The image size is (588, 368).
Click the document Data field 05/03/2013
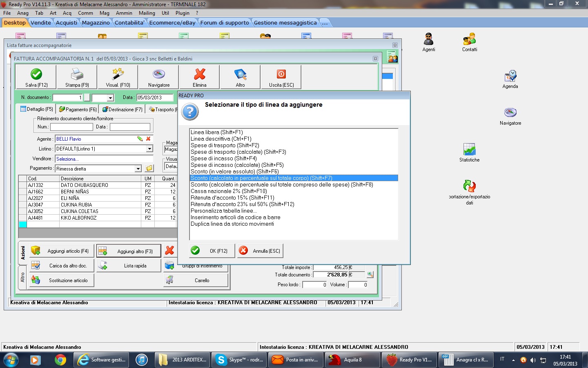tap(155, 98)
